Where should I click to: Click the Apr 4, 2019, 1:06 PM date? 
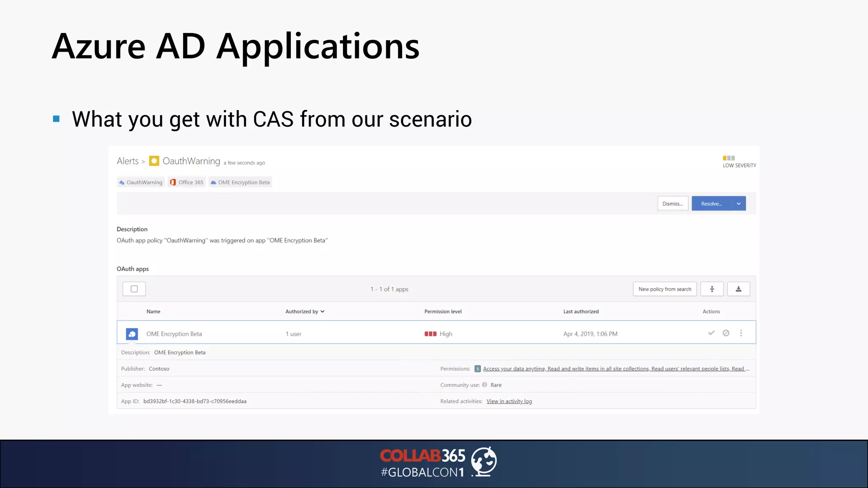pos(590,334)
